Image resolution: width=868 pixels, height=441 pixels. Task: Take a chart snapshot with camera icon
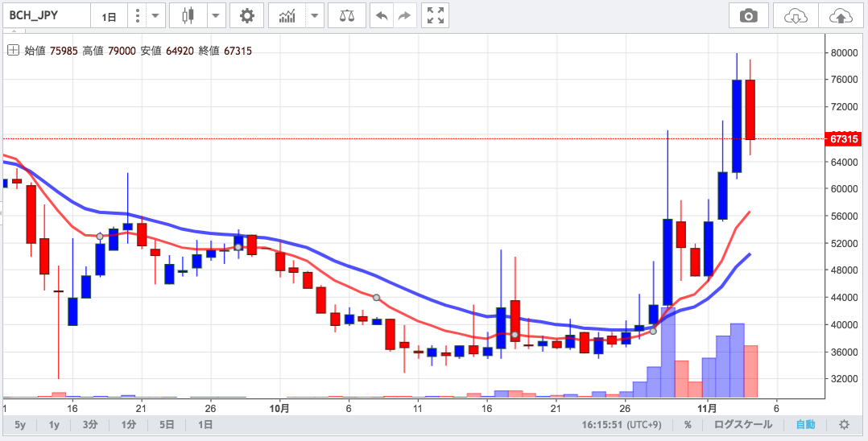[749, 16]
